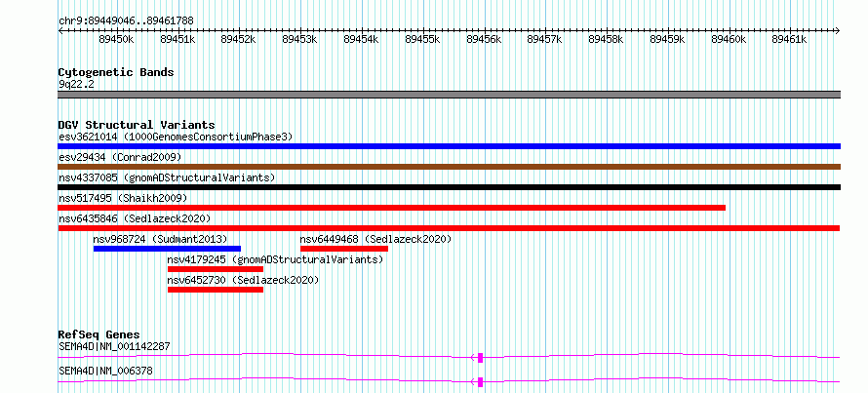Viewport: 868px width, 393px height.
Task: Click the esv29434 brown variant bar
Action: (449, 167)
